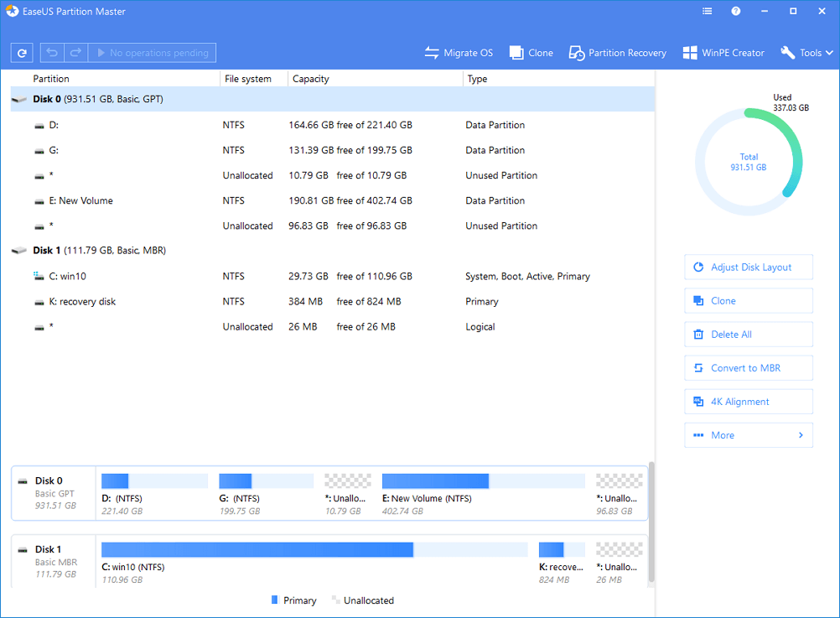Screen dimensions: 840x618
Task: Click the Disk 1 drive icon in list
Action: [19, 251]
